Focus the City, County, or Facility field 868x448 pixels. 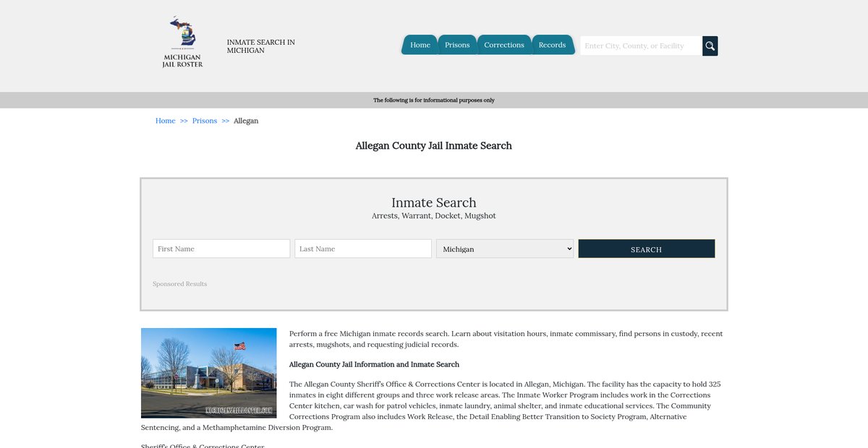tap(641, 46)
